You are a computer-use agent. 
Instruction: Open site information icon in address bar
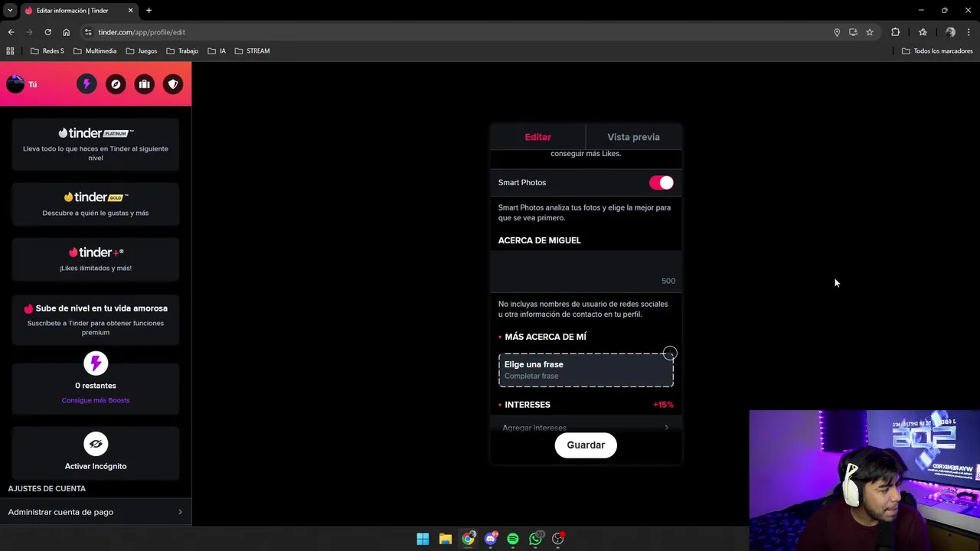tap(89, 32)
